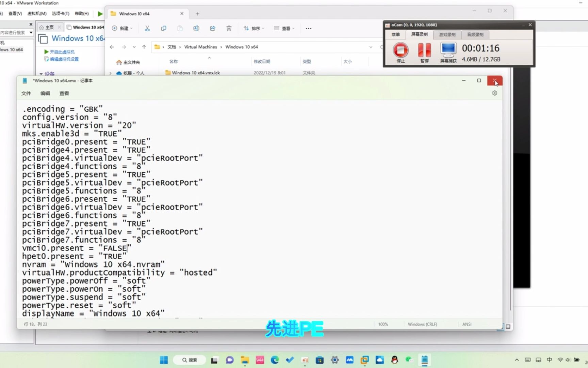Switch to the 游戏录制 tab in oCam
This screenshot has width=588, height=368.
click(x=447, y=34)
